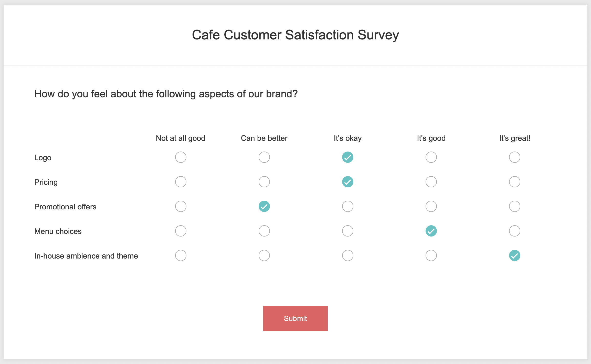Choose It's great! for Menu choices

point(515,231)
